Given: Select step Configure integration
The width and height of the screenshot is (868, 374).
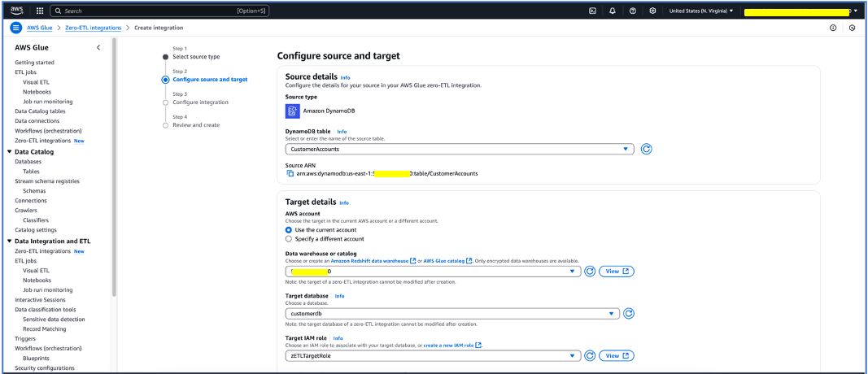Looking at the screenshot, I should [x=200, y=102].
